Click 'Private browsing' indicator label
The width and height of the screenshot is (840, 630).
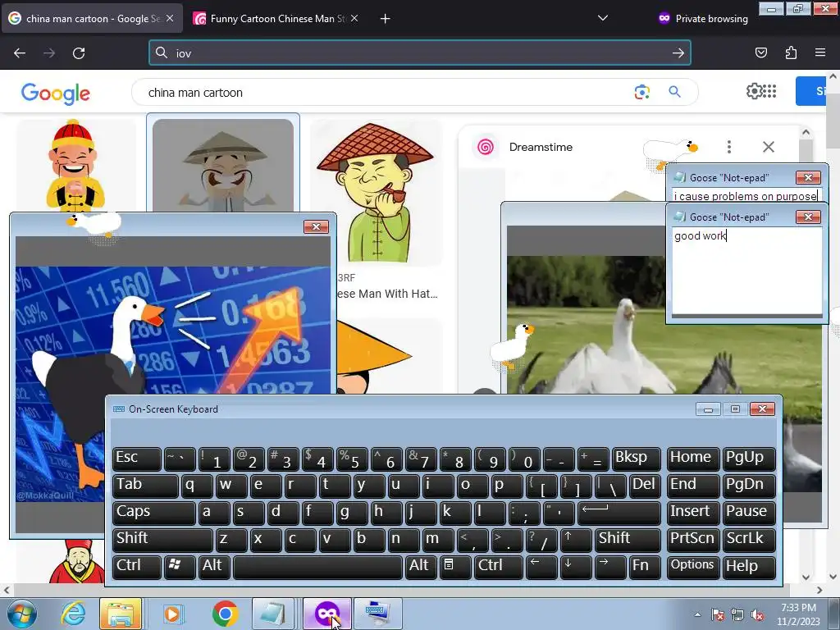click(x=711, y=19)
